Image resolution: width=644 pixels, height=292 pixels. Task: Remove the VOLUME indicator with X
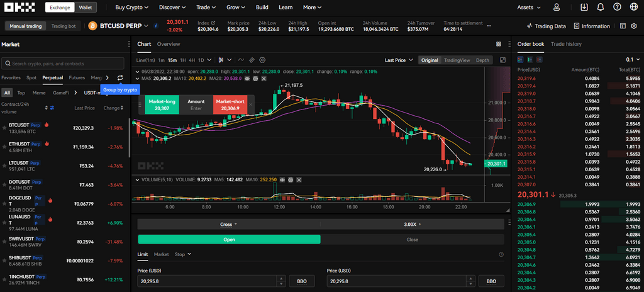point(299,180)
